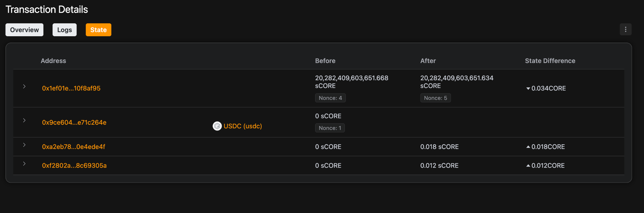644x213 pixels.
Task: Click the State Difference column header
Action: (550, 61)
